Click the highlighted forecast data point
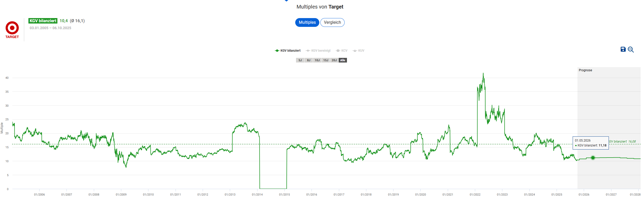644x202 pixels. pos(593,158)
